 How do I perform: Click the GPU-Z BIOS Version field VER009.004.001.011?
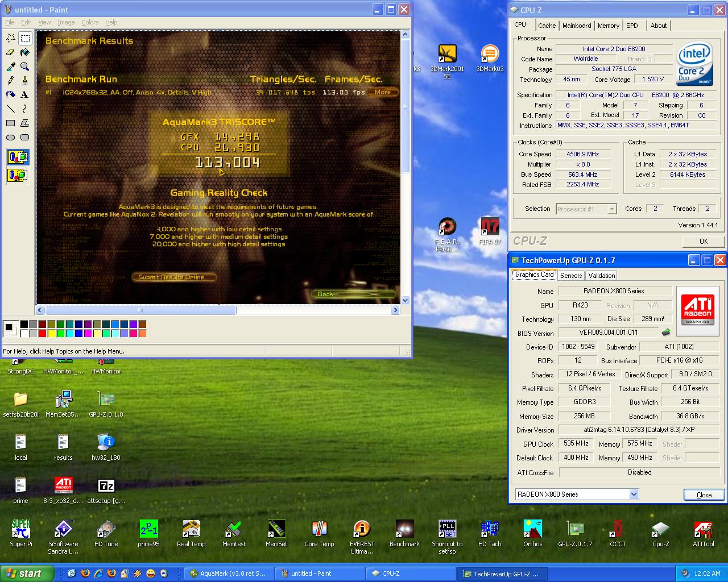(609, 332)
